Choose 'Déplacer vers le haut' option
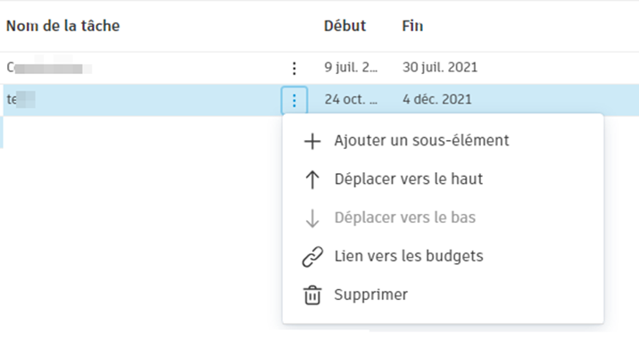The width and height of the screenshot is (639, 364). tap(408, 179)
